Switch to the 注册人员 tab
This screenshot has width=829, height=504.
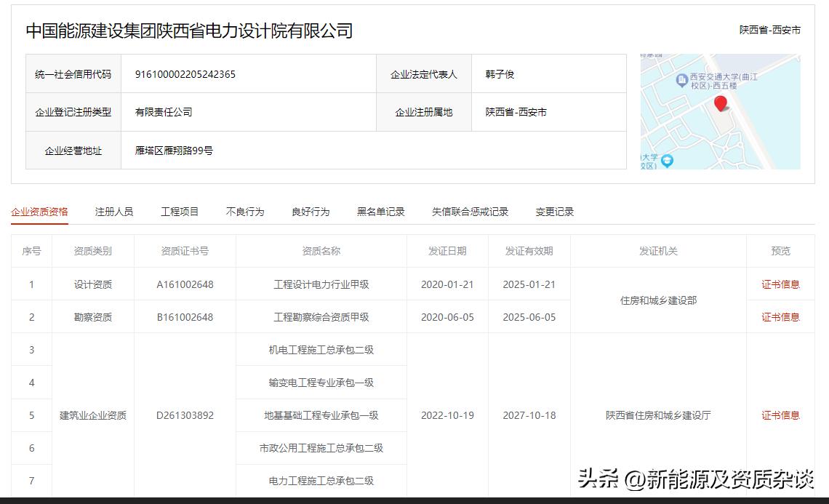113,212
